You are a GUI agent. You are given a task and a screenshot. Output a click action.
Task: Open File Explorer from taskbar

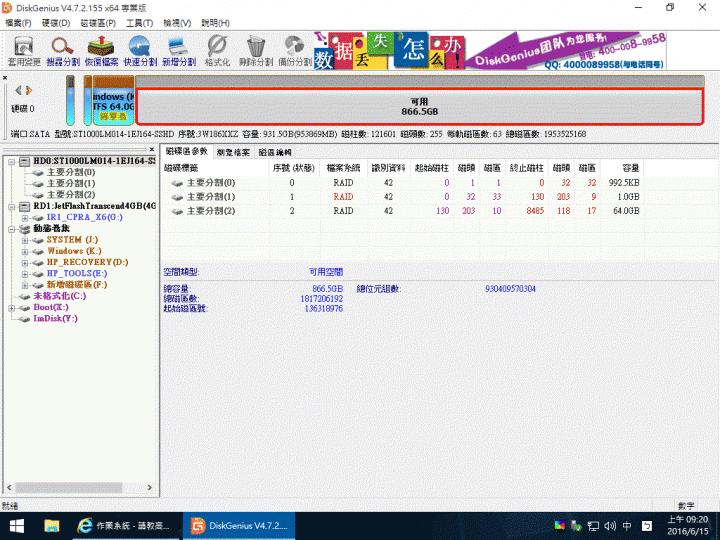52,526
